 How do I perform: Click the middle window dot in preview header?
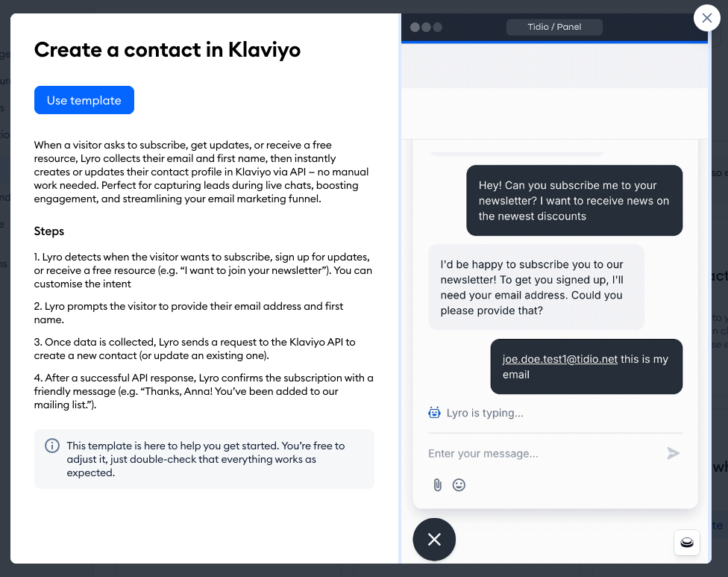[x=426, y=27]
